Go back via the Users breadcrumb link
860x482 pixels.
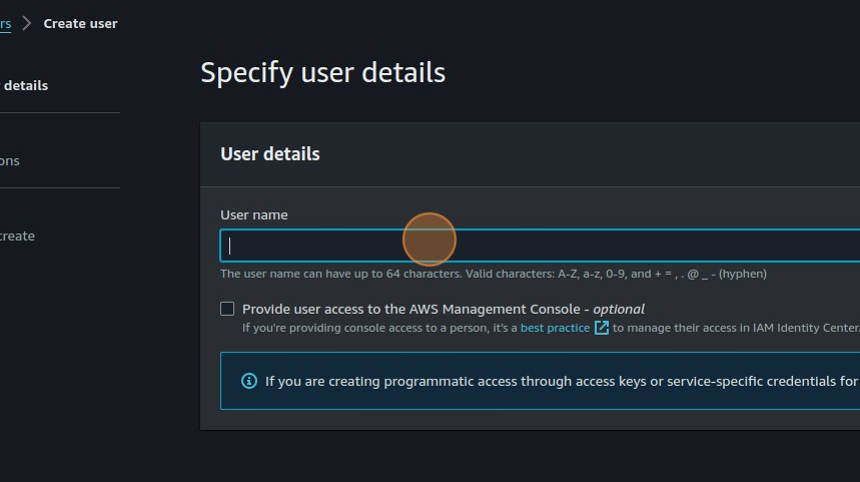[5, 23]
